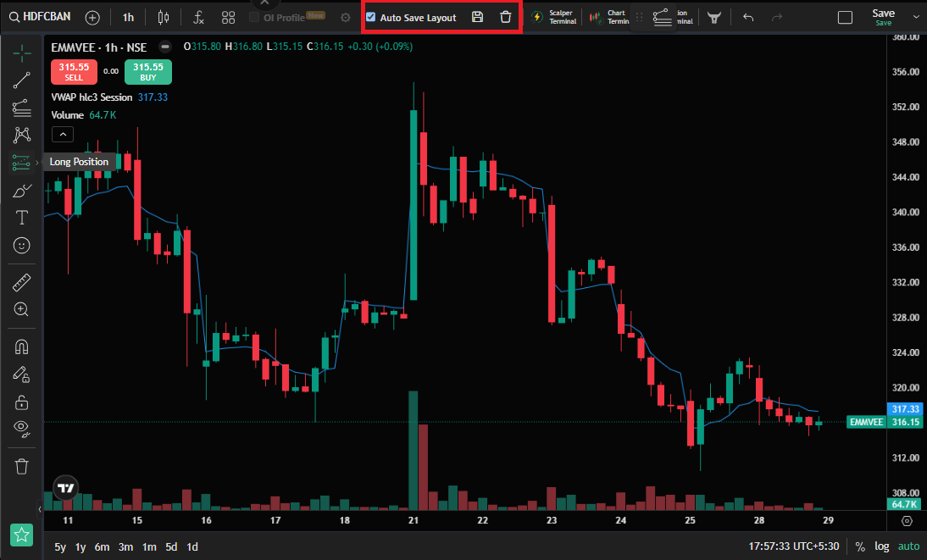Open the indicators fx menu
Image resolution: width=927 pixels, height=560 pixels.
click(198, 18)
